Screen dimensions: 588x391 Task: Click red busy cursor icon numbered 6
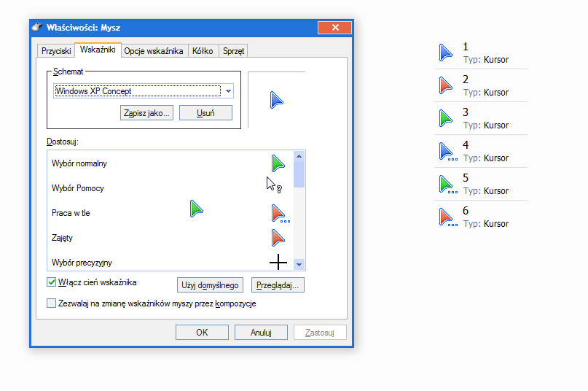(448, 217)
